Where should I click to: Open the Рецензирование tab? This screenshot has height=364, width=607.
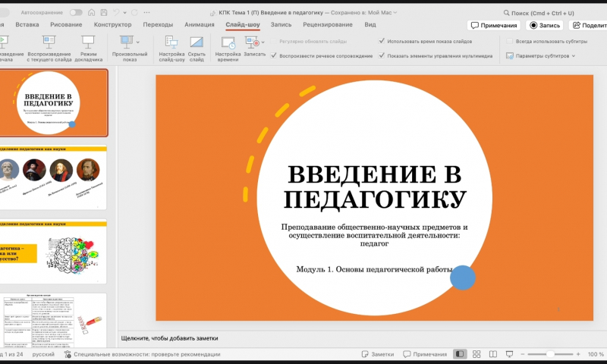pyautogui.click(x=328, y=24)
